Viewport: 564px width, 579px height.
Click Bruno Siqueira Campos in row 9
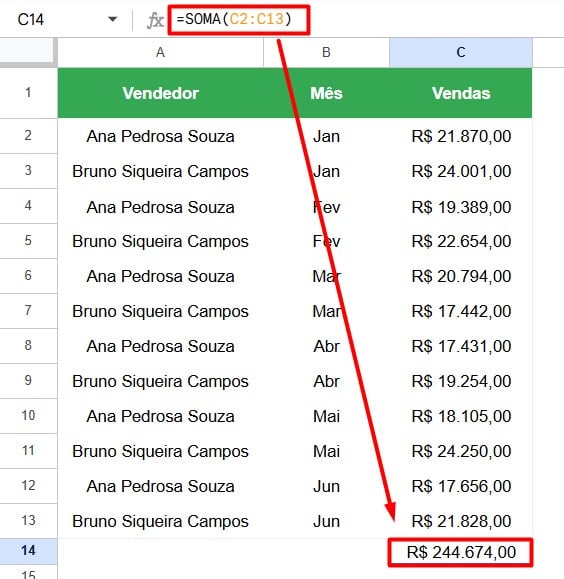pyautogui.click(x=160, y=381)
